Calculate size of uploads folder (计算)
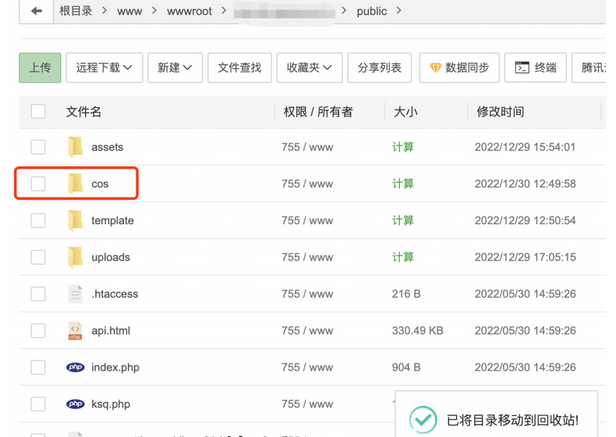The width and height of the screenshot is (616, 437). pos(403,257)
